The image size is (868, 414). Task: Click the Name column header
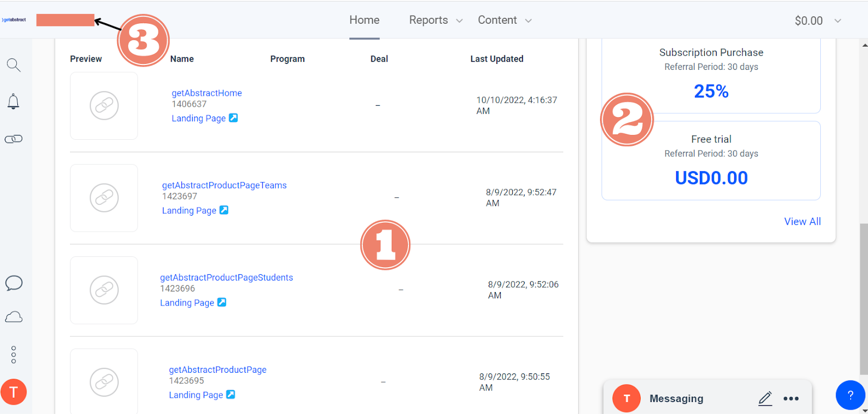click(182, 59)
